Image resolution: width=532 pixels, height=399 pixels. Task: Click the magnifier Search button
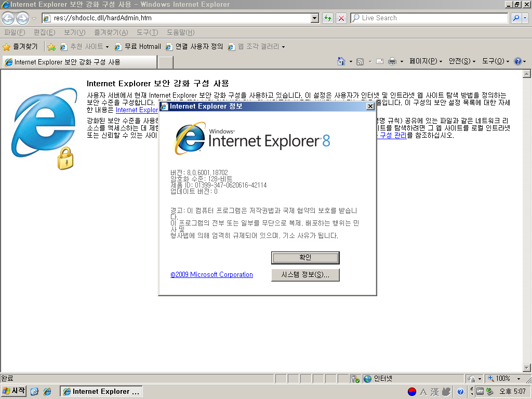[516, 18]
